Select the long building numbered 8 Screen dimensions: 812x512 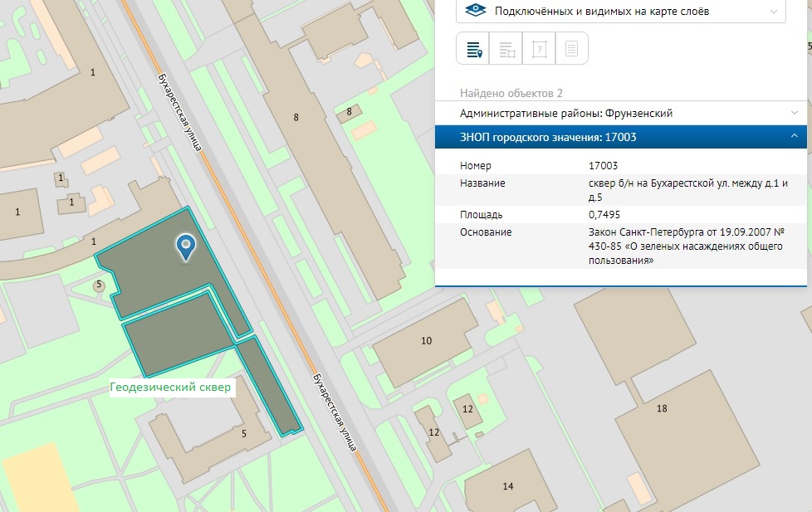click(x=296, y=117)
